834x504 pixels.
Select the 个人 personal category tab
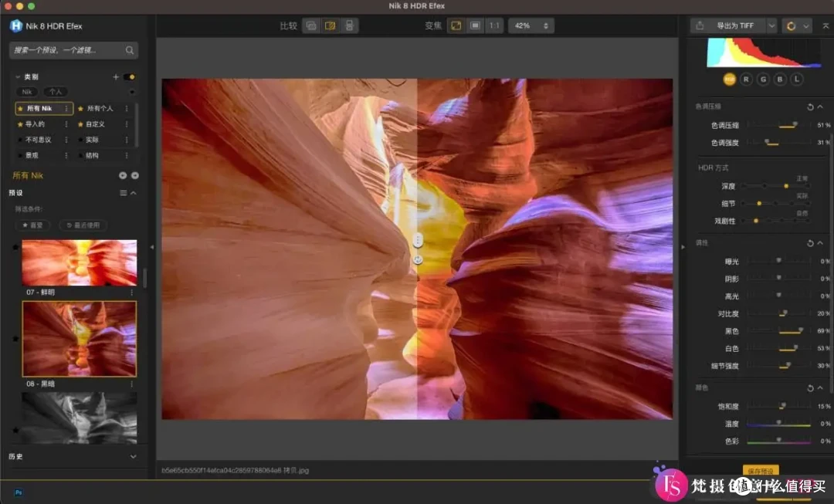pos(56,92)
